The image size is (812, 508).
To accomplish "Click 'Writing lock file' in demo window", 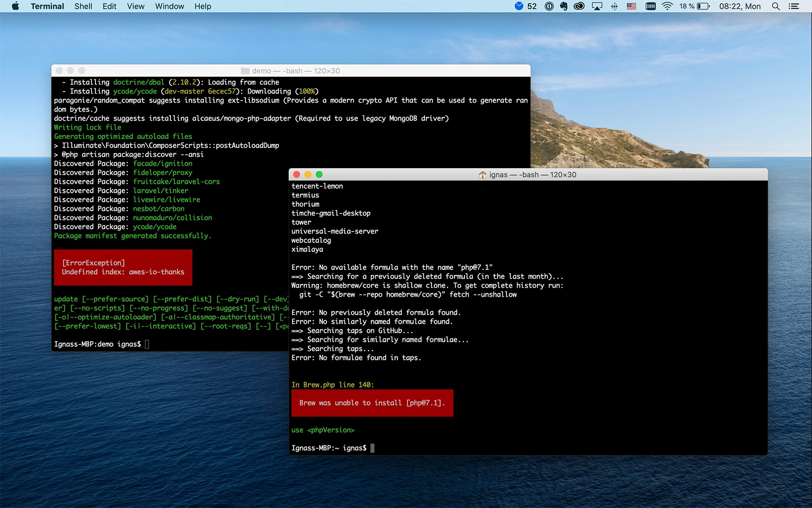I will 87,128.
